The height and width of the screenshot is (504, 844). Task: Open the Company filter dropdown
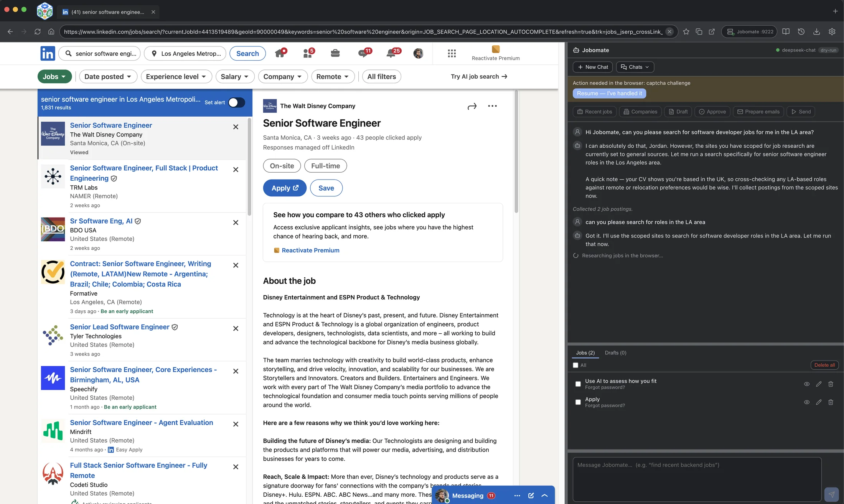pyautogui.click(x=283, y=76)
